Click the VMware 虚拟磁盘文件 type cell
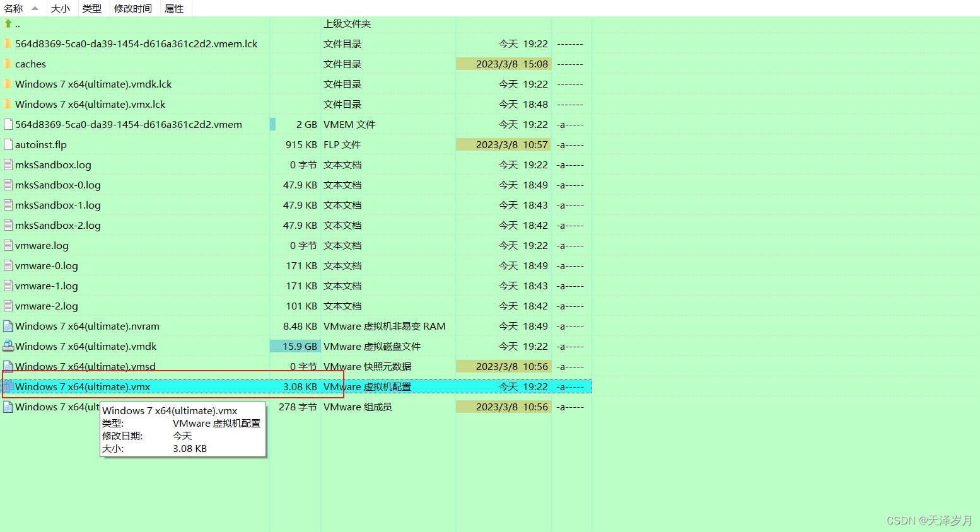Viewport: 980px width, 532px height. pos(372,346)
